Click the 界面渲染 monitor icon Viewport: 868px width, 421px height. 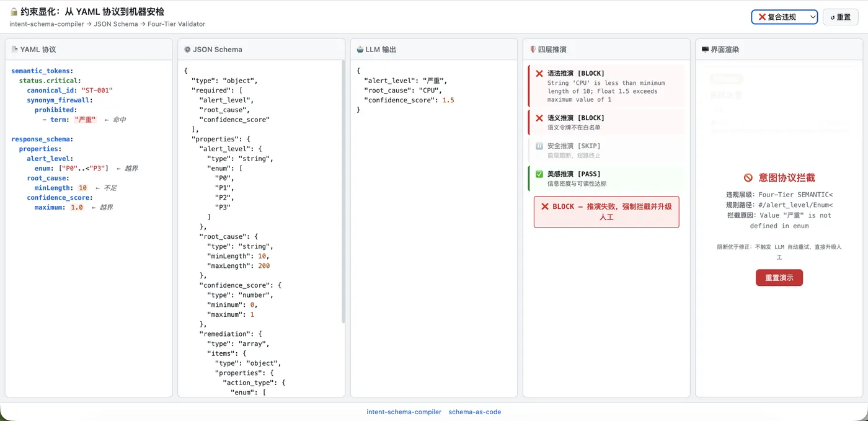click(x=705, y=50)
